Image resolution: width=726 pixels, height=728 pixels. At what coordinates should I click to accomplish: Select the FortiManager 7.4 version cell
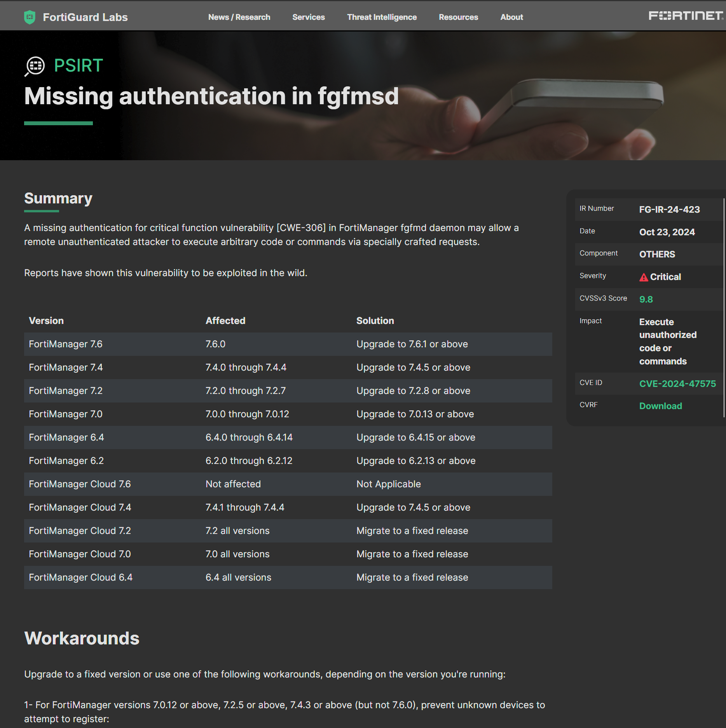pos(66,367)
